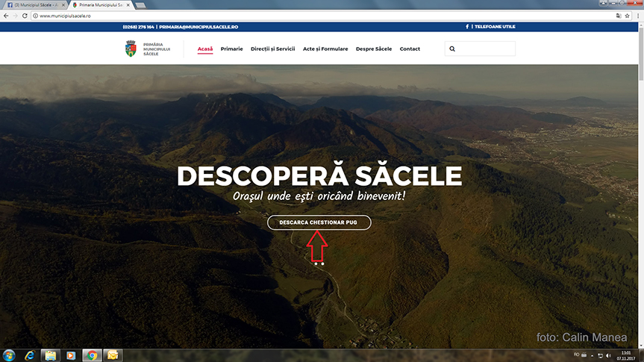Go to the Contact page

click(x=410, y=49)
